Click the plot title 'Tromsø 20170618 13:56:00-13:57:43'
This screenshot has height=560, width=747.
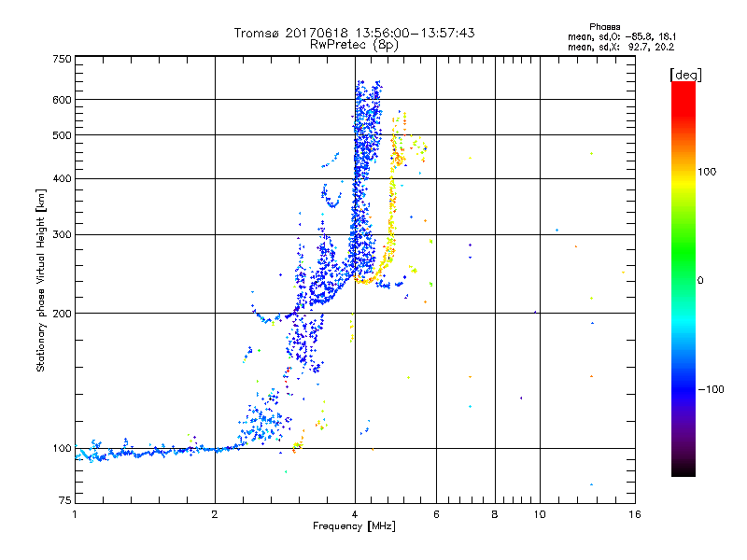pos(354,33)
